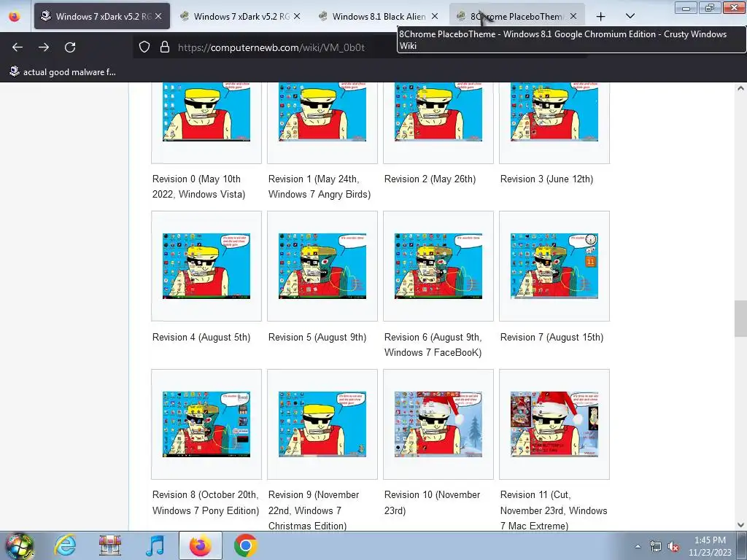This screenshot has width=747, height=560.
Task: Click 'Revision 6 (August 9th, Windows 7 FaceBooK)' caption
Action: pyautogui.click(x=433, y=345)
